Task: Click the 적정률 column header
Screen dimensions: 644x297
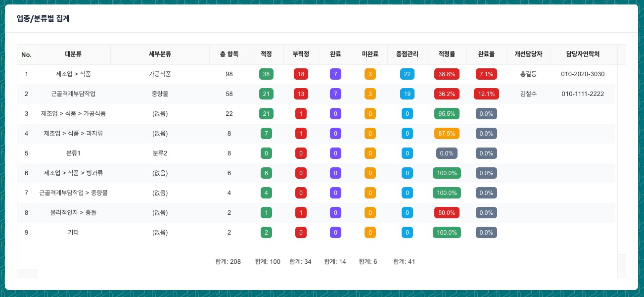Action: [447, 54]
